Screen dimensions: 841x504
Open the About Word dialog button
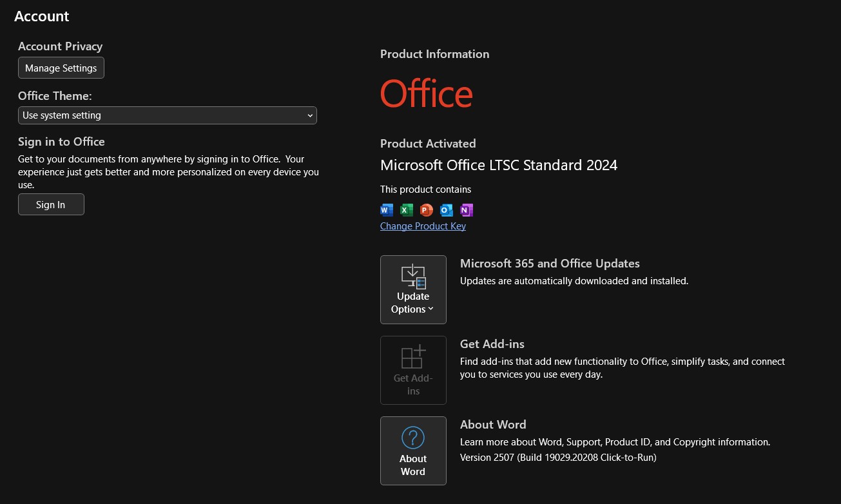point(413,451)
